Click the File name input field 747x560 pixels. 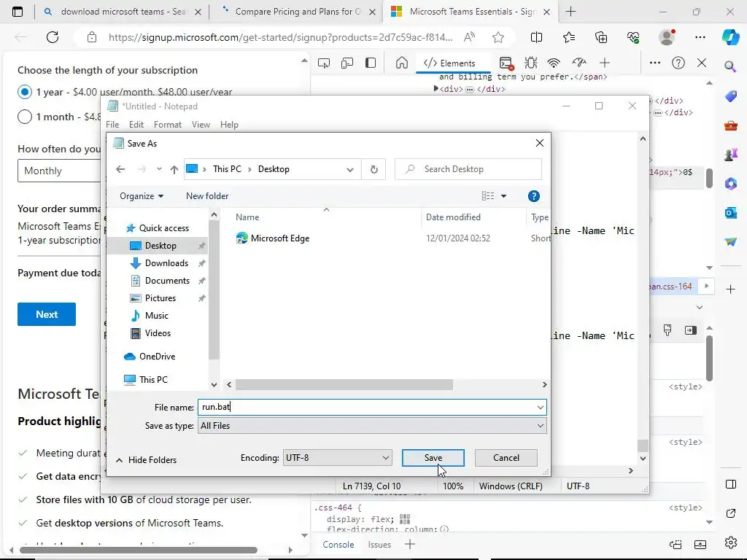367,407
